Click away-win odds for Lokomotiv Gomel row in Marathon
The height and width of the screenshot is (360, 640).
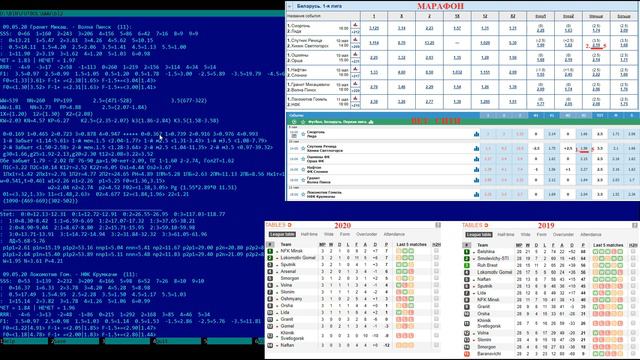pos(429,102)
